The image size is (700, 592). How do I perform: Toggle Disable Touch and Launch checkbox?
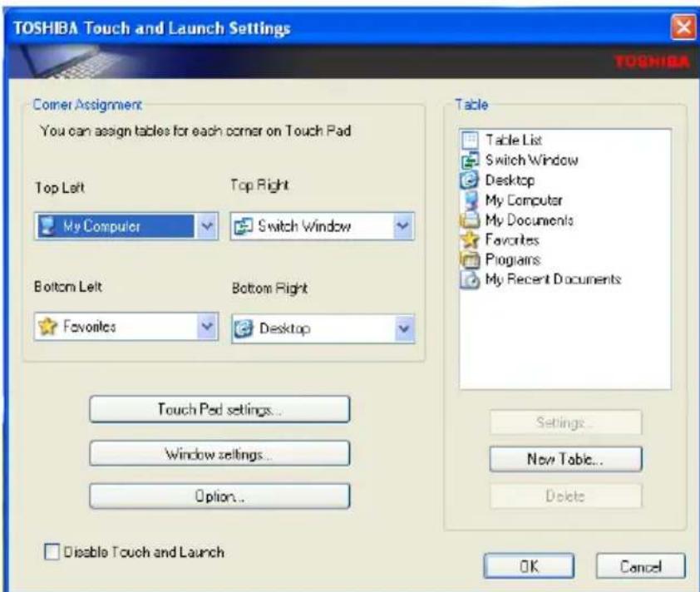[52, 552]
